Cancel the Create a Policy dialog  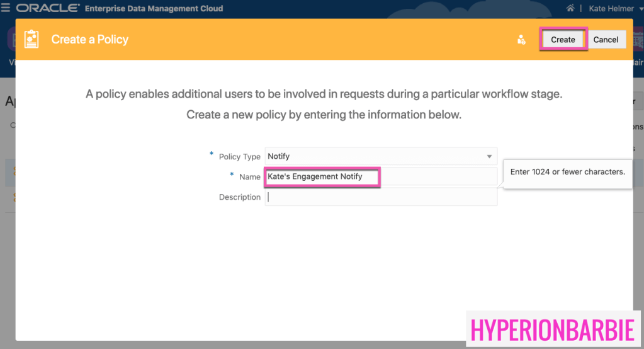click(606, 40)
